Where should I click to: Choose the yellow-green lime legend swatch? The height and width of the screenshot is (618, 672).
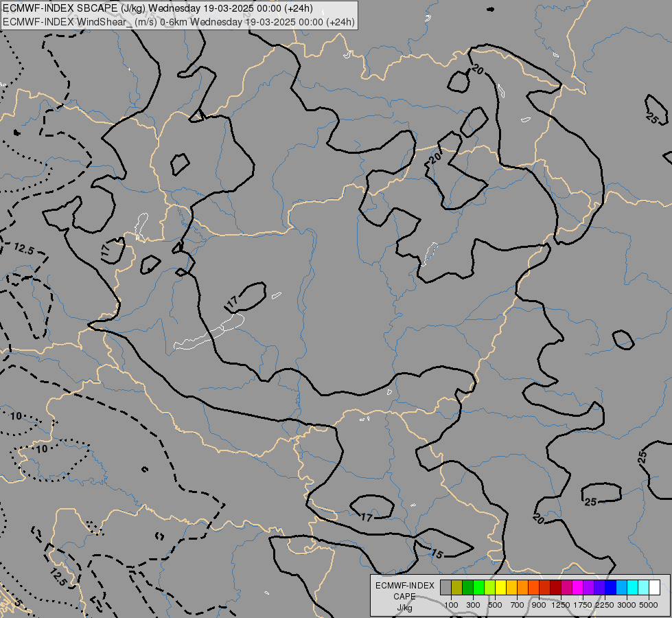point(490,587)
